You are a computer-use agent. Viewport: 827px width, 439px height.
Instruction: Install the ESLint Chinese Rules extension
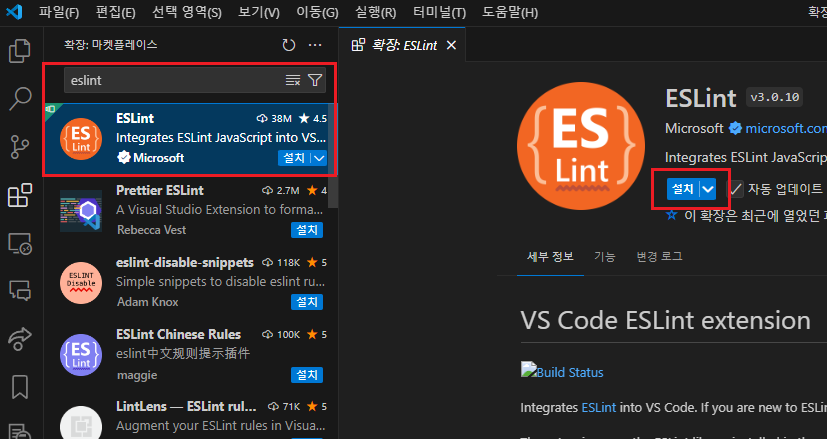pos(307,375)
